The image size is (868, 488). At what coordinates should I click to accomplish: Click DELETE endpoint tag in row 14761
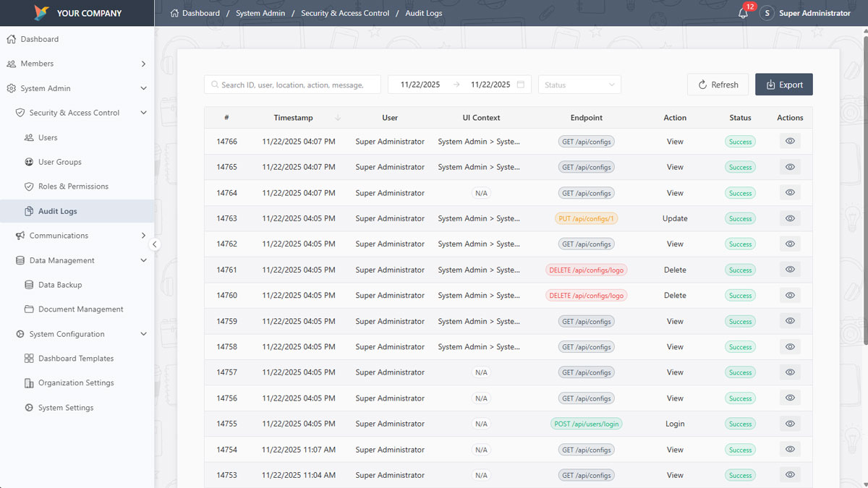(x=587, y=270)
